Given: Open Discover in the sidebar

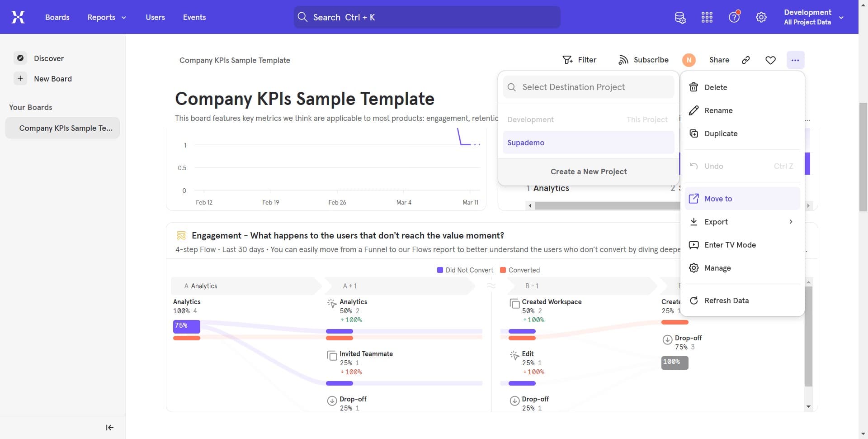Looking at the screenshot, I should pyautogui.click(x=48, y=58).
